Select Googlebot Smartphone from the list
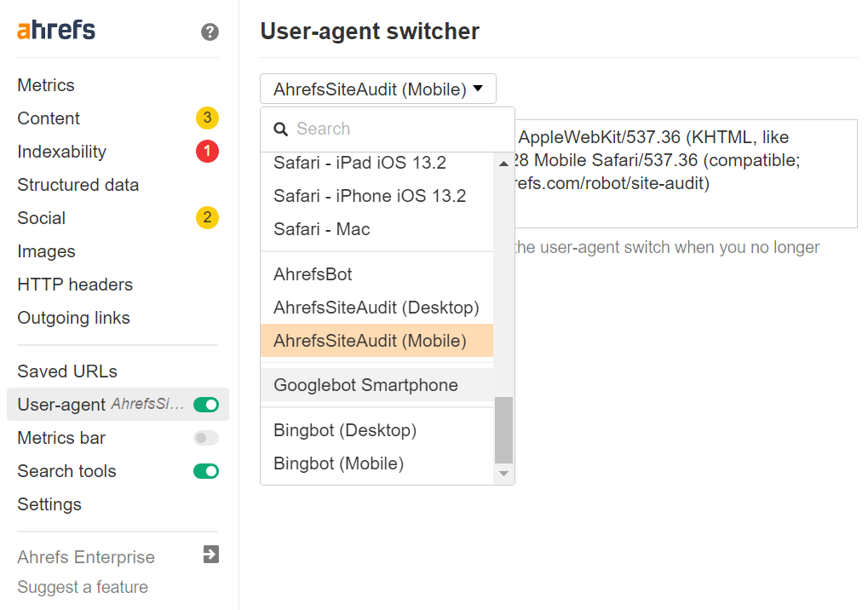868x610 pixels. pos(363,385)
